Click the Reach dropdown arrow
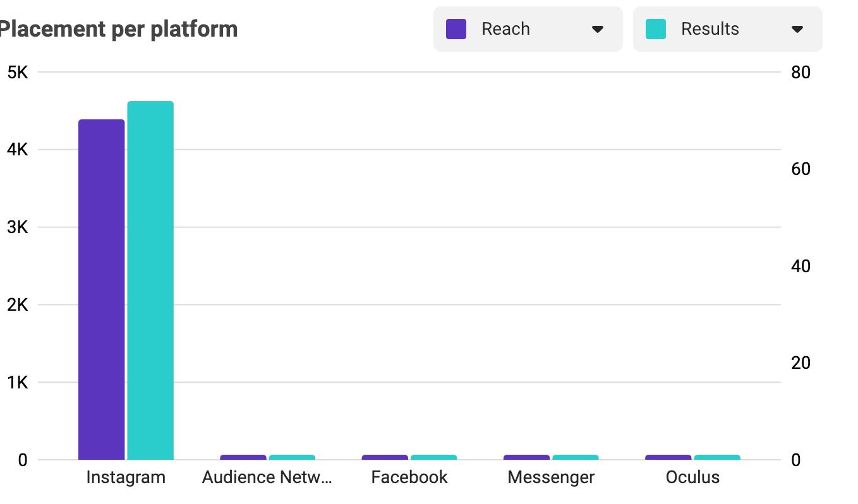 pyautogui.click(x=597, y=29)
